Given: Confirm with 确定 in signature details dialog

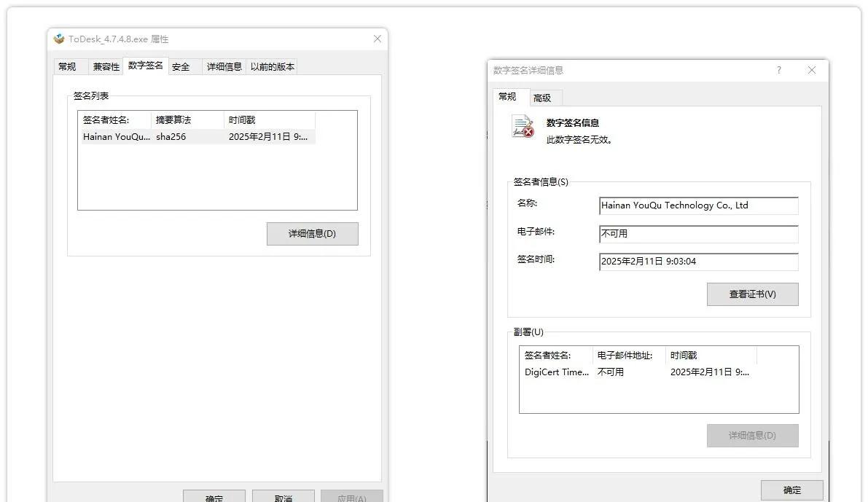Looking at the screenshot, I should pyautogui.click(x=791, y=490).
